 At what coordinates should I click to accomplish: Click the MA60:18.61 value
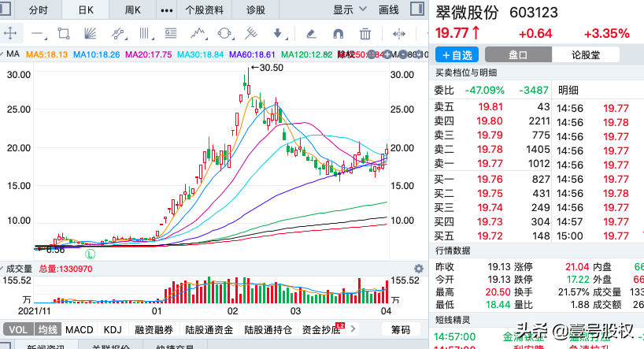coord(252,54)
